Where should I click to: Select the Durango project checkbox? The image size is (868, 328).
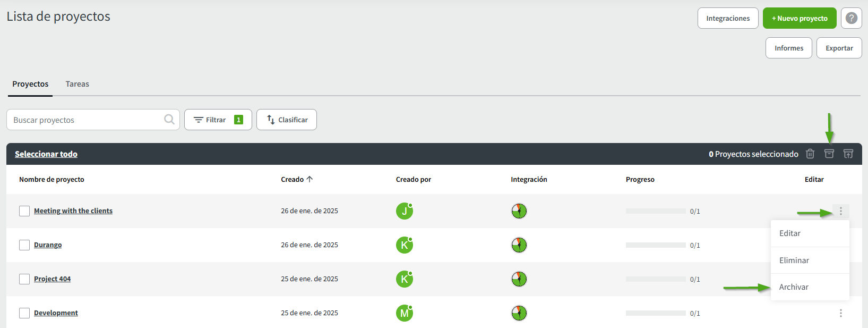tap(24, 245)
